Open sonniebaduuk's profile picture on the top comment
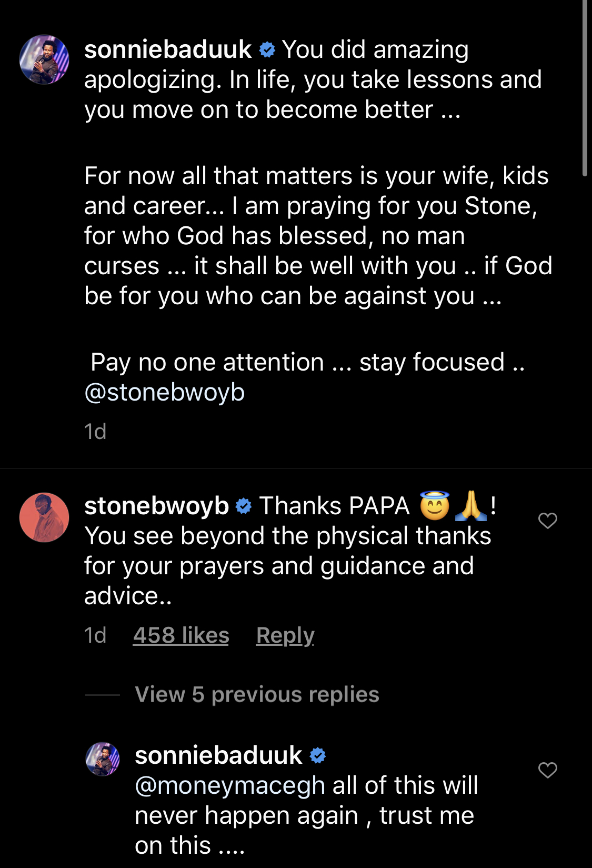592x868 pixels. (44, 59)
